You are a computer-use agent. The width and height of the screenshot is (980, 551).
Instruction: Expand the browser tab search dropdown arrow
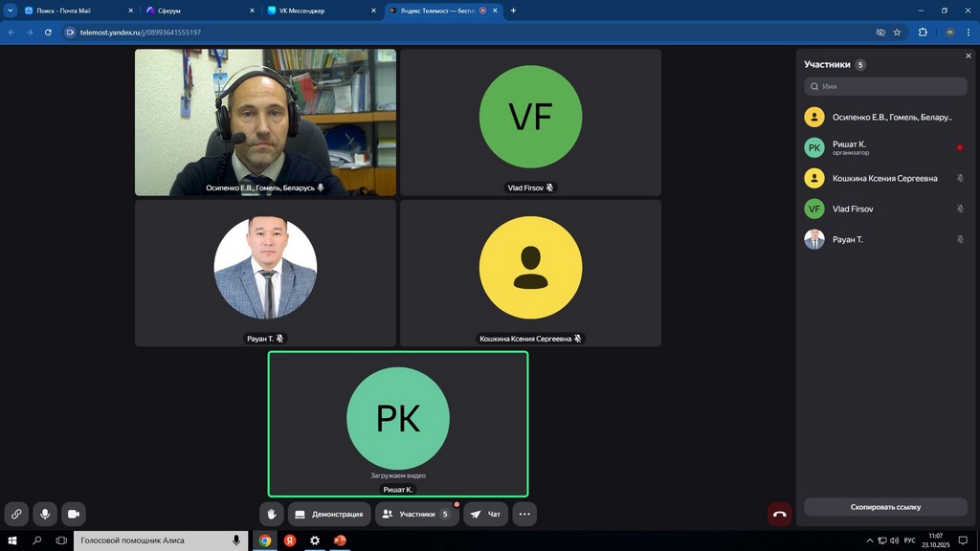coord(10,11)
